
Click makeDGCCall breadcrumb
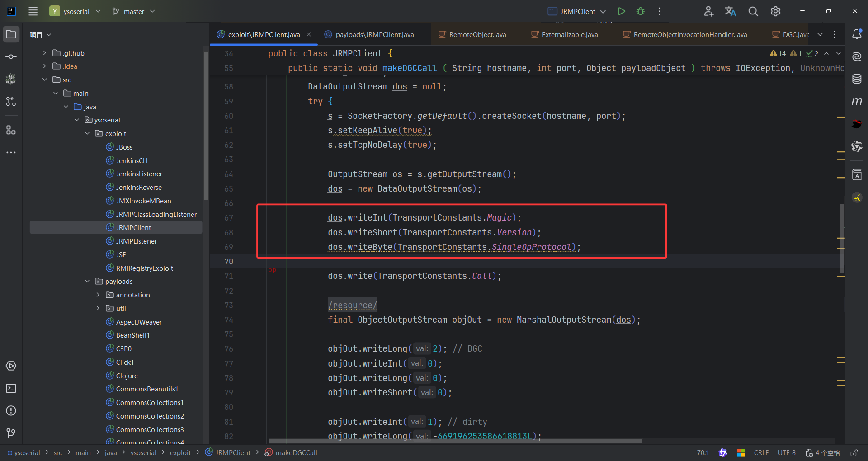[292, 453]
